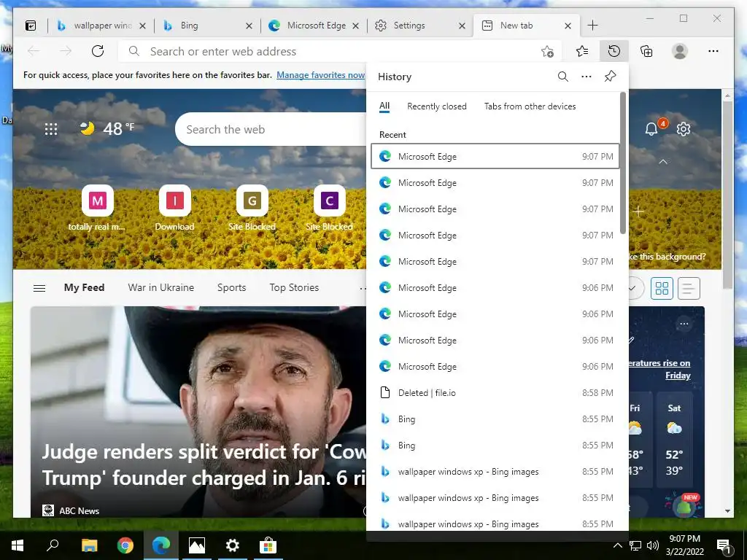Open Settings app from taskbar

233,545
